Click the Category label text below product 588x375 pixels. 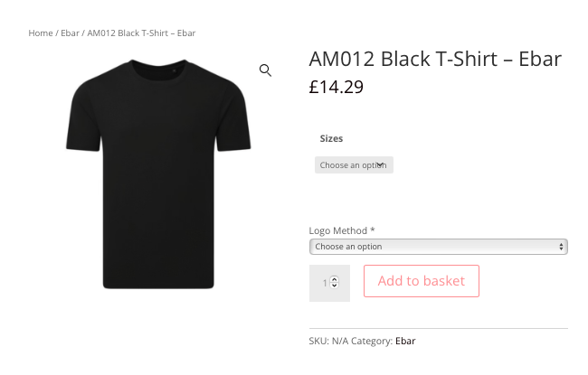point(371,341)
